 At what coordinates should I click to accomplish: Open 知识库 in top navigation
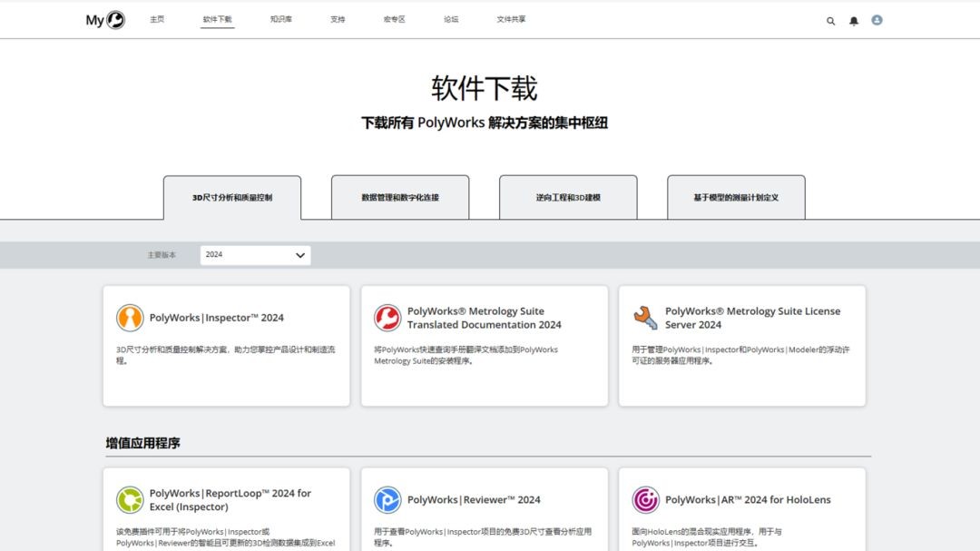(281, 19)
